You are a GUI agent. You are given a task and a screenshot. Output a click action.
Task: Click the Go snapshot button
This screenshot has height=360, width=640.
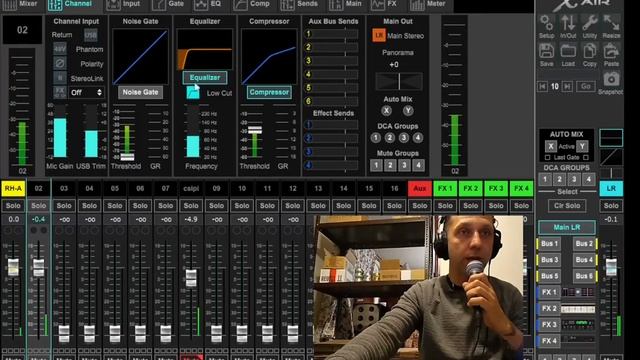point(586,87)
